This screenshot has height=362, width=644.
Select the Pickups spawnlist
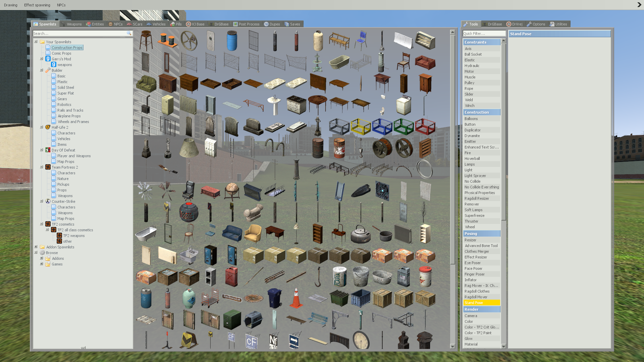(x=63, y=184)
